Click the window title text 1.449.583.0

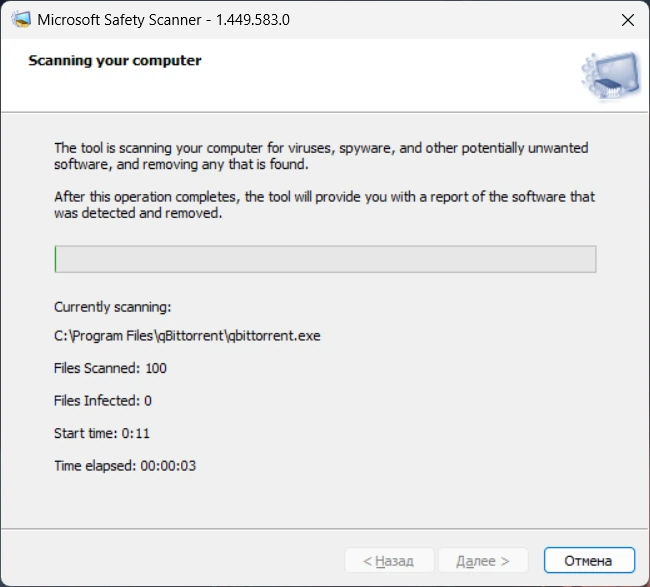(253, 19)
